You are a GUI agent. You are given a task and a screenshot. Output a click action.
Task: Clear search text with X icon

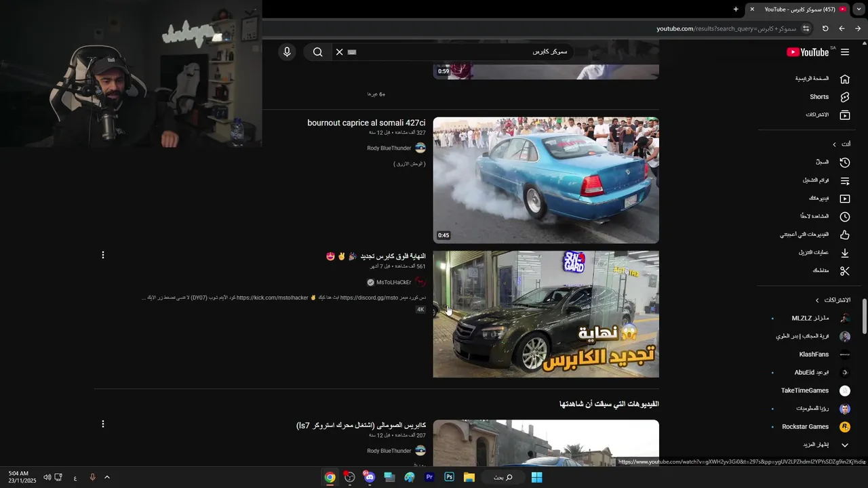pos(340,52)
